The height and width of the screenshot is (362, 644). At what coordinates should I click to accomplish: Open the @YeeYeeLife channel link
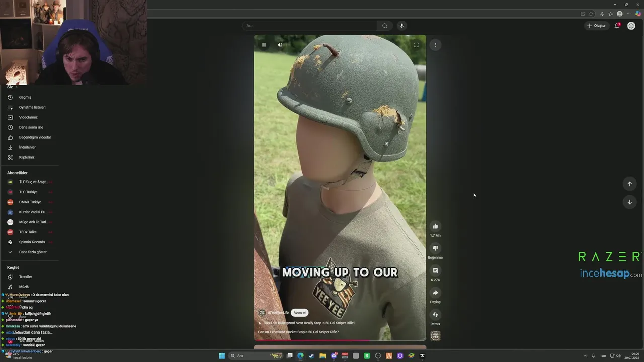coord(278,312)
